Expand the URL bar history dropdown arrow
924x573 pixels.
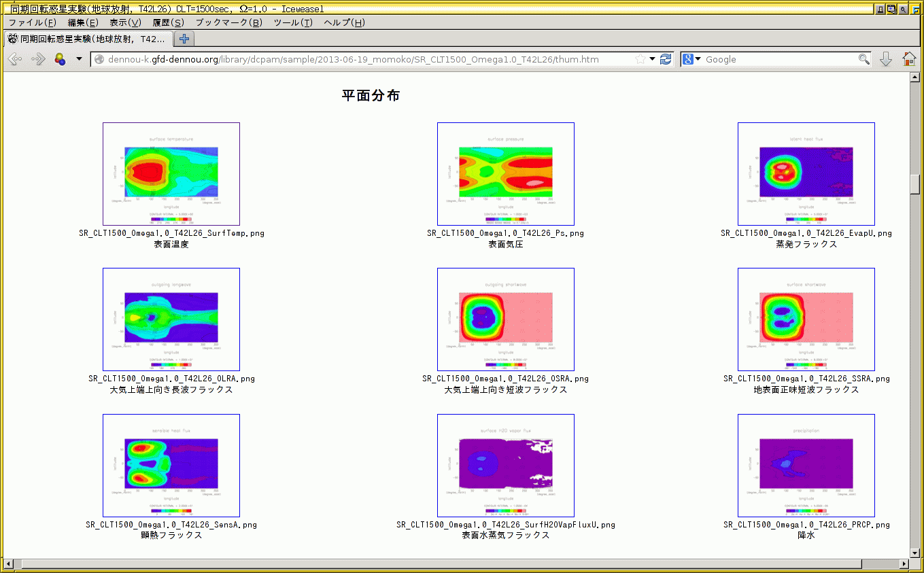click(652, 59)
